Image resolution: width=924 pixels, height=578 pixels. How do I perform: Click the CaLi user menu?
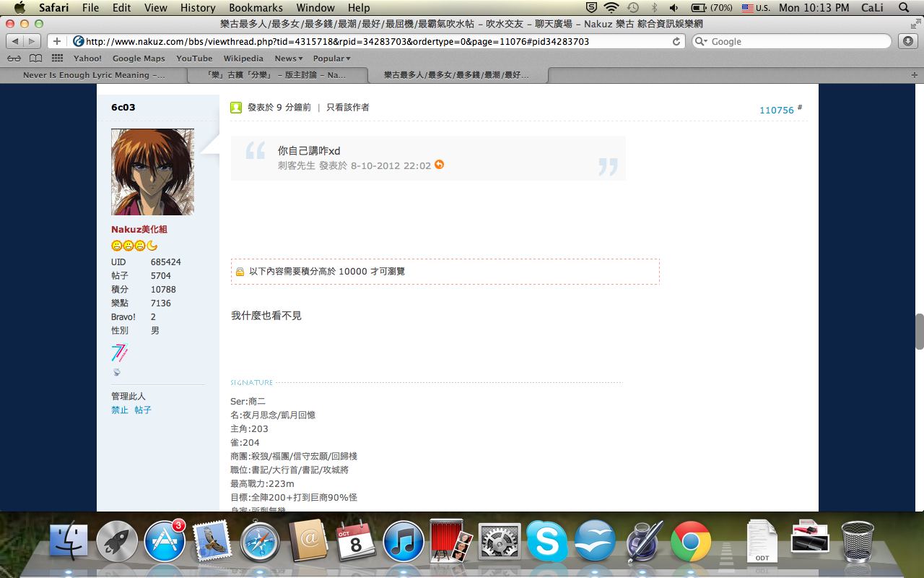(x=872, y=8)
